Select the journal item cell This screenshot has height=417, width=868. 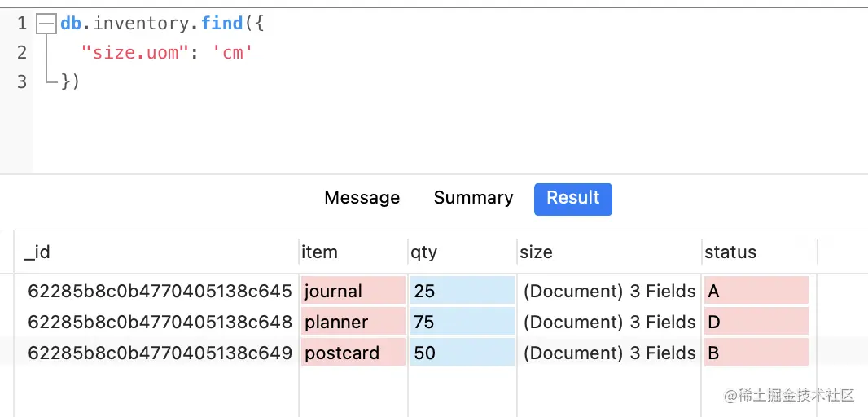(x=353, y=291)
